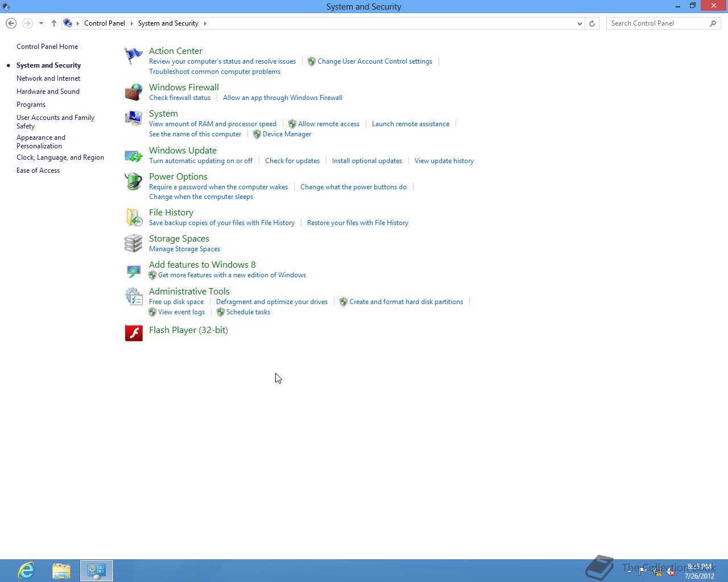Click Check firewall status link
Screen dimensions: 728x582
click(x=180, y=98)
